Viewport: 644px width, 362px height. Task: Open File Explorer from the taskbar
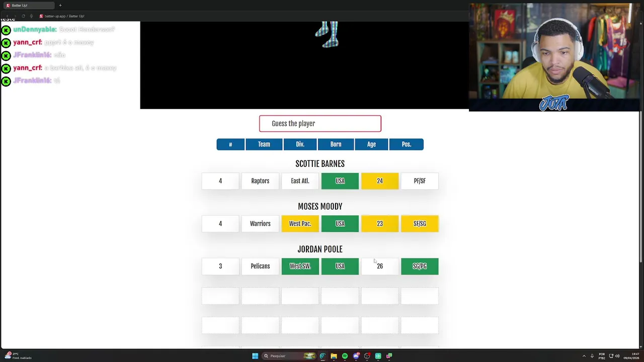334,356
